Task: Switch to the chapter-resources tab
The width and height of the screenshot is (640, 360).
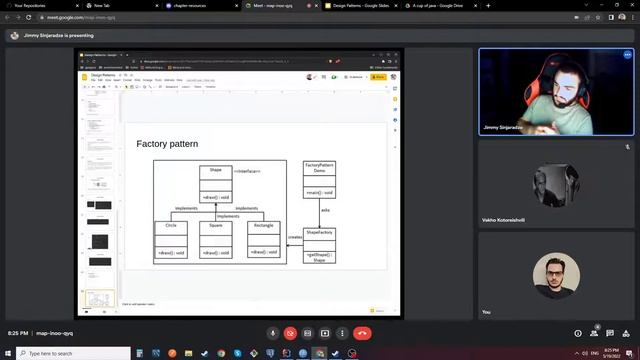Action: 201,6
